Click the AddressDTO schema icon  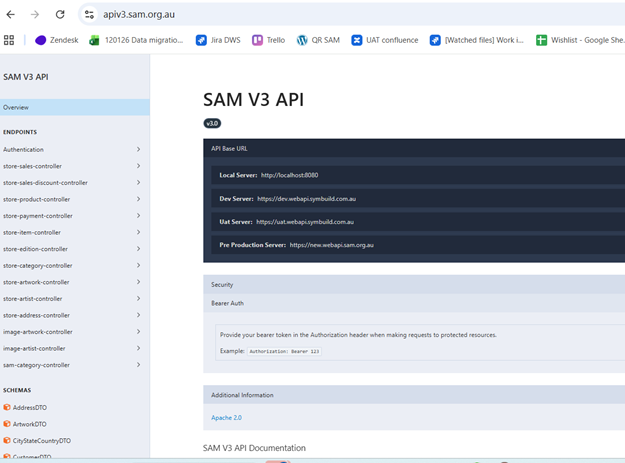[6, 407]
